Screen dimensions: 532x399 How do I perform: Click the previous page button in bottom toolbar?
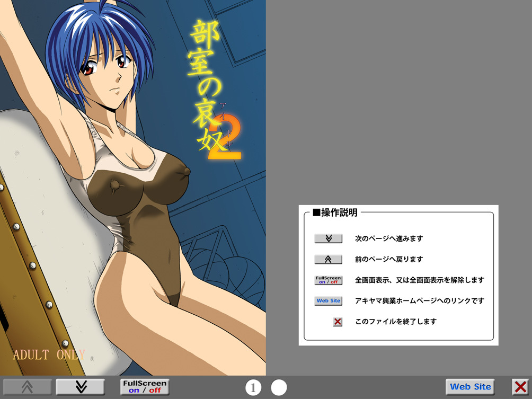click(x=28, y=387)
